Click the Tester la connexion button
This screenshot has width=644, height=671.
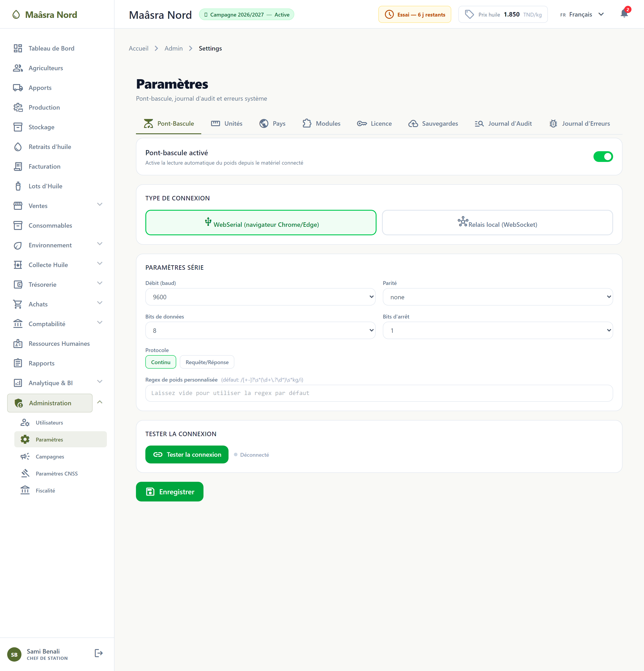[187, 454]
